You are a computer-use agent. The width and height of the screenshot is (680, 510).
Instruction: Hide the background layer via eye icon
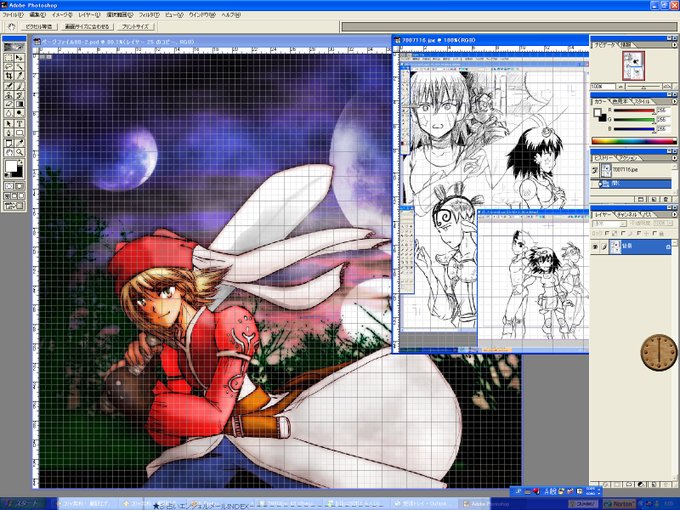(595, 247)
